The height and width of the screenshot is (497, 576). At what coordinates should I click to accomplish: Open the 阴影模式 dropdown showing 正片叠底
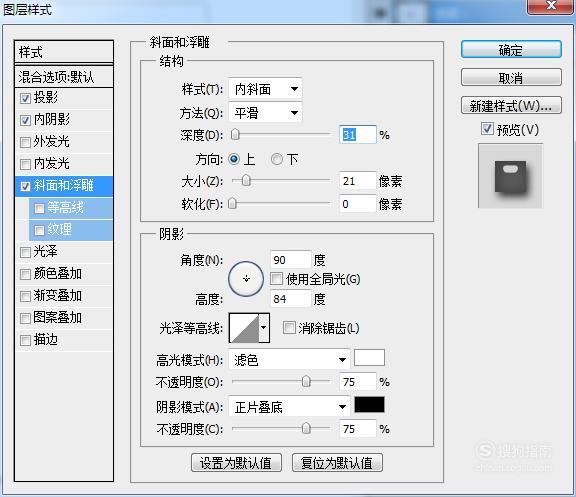(289, 407)
